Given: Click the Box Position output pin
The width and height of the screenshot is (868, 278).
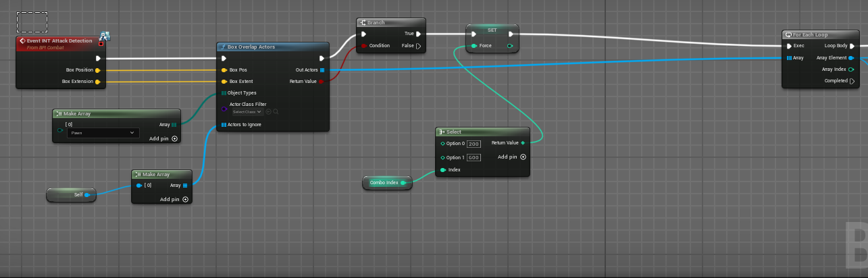Looking at the screenshot, I should [x=98, y=70].
